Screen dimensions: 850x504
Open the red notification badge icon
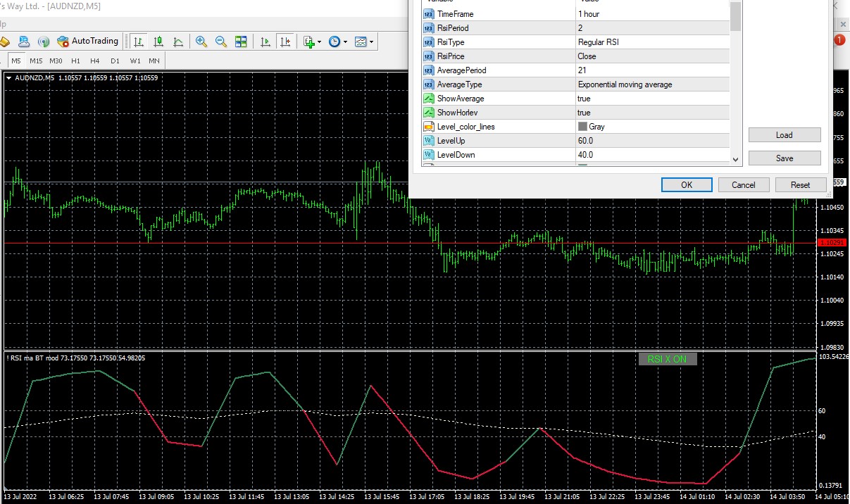[839, 40]
